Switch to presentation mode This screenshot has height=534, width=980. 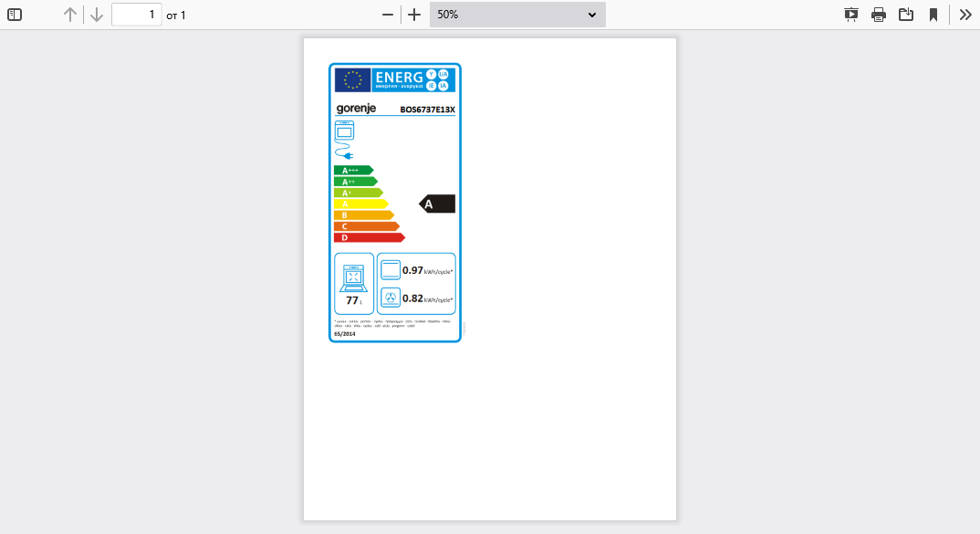(x=850, y=15)
